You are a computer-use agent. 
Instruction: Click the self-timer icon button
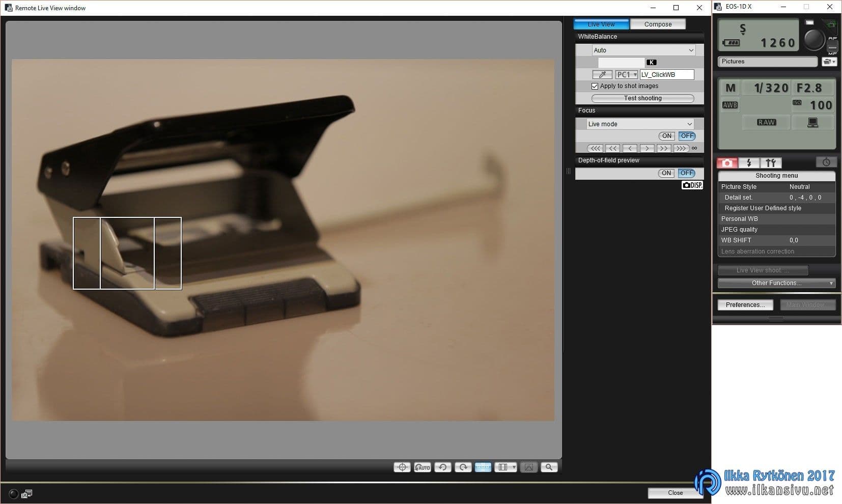826,162
